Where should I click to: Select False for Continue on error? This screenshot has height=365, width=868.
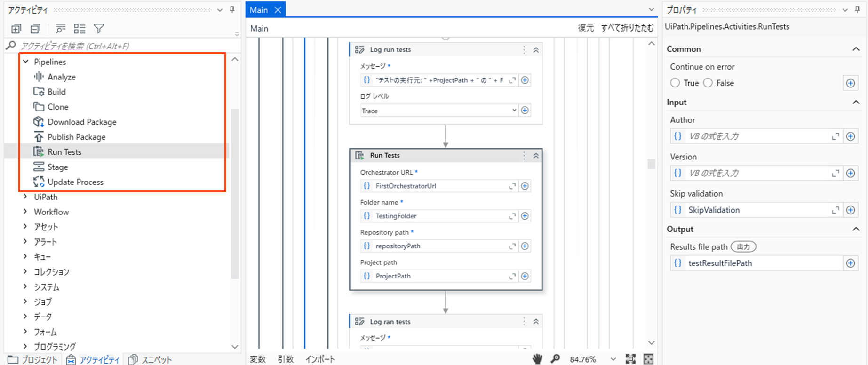click(x=708, y=83)
